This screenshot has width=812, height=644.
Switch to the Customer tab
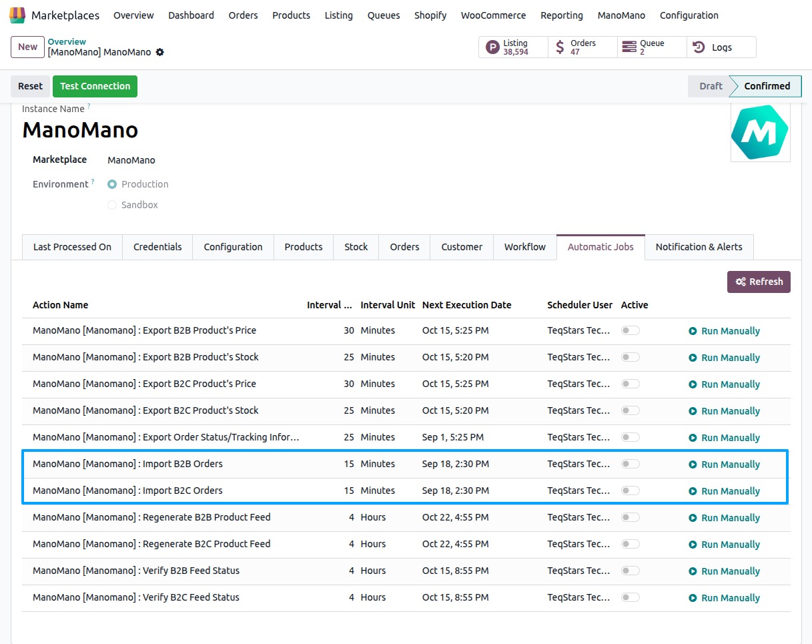[x=462, y=247]
